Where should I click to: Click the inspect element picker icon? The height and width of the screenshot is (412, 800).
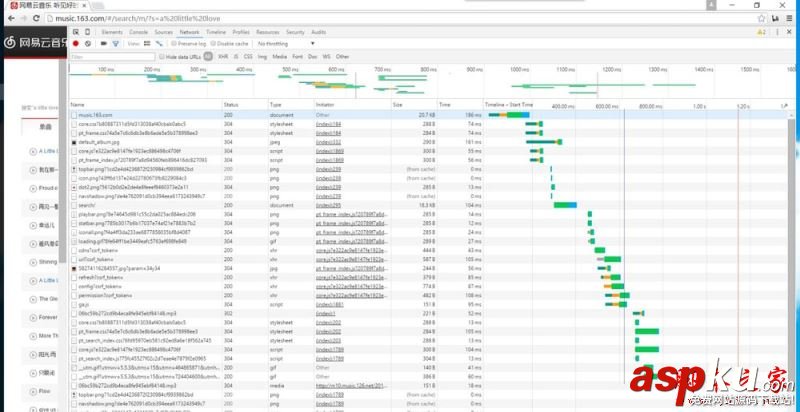tap(76, 32)
